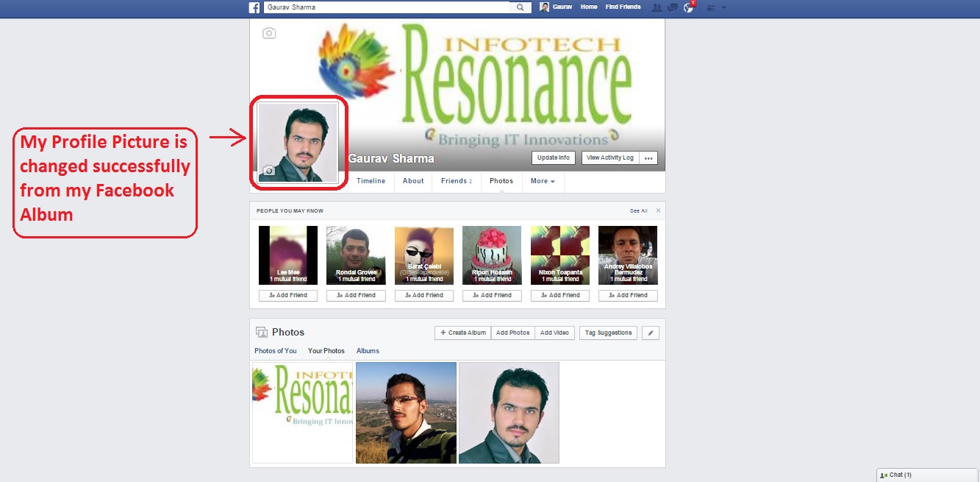Viewport: 980px width, 482px height.
Task: Open the Friends tab
Action: coord(457,181)
